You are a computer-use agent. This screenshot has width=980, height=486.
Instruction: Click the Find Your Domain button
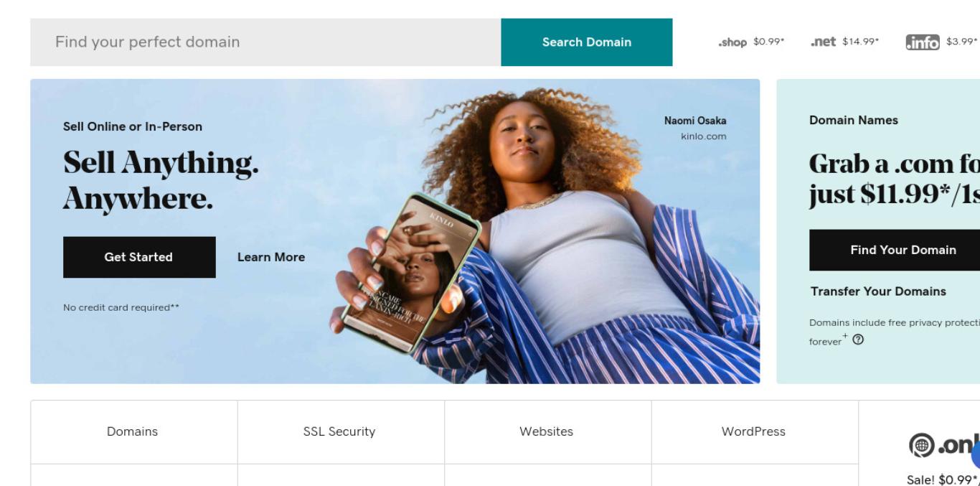click(895, 250)
